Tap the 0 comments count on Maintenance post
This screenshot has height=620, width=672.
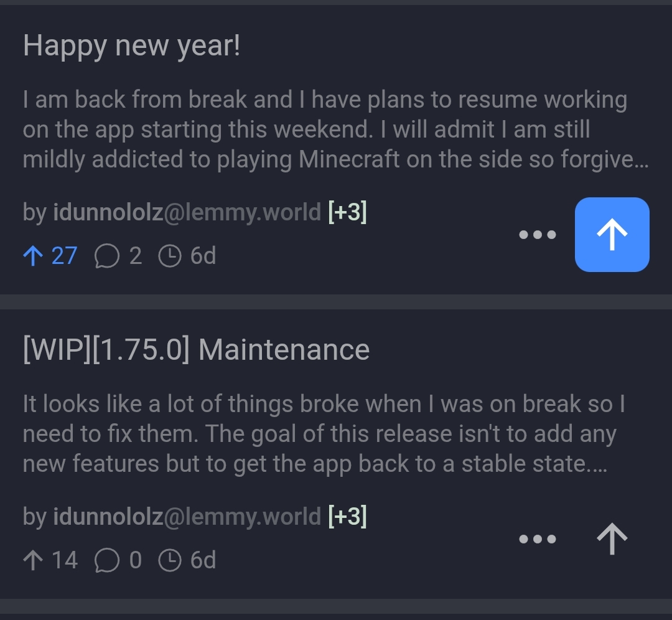[136, 560]
